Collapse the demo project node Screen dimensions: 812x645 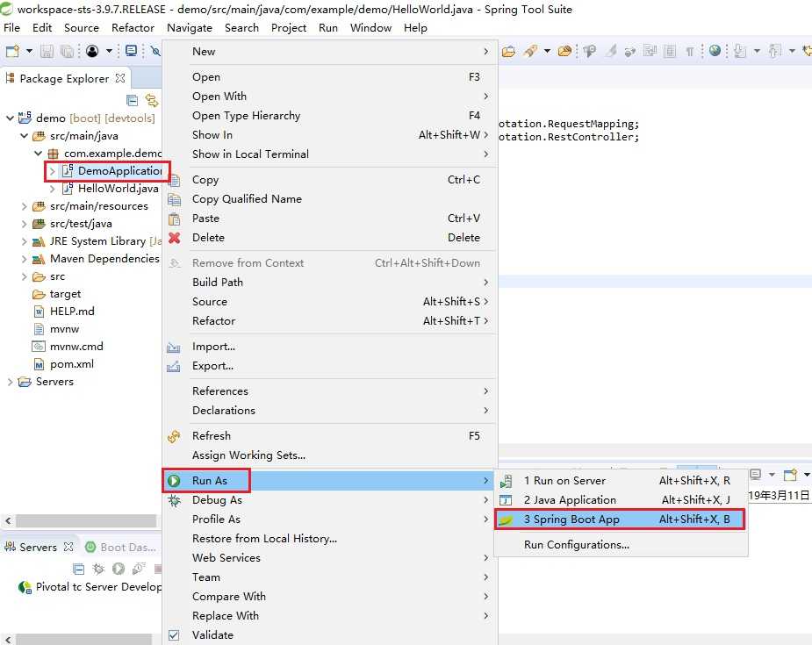[10, 118]
